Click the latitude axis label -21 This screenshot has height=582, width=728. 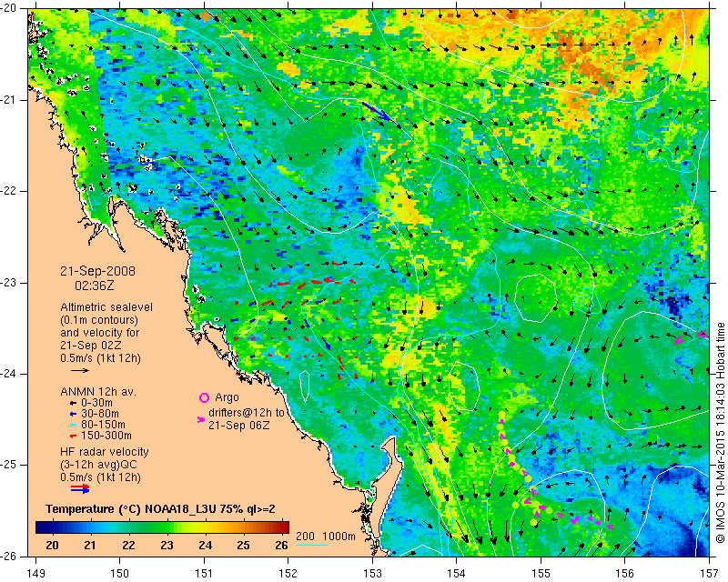tap(8, 100)
